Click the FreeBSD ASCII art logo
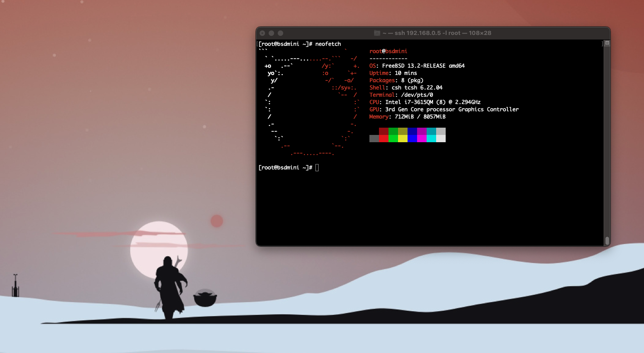Viewport: 644px width, 353px height. tap(309, 102)
